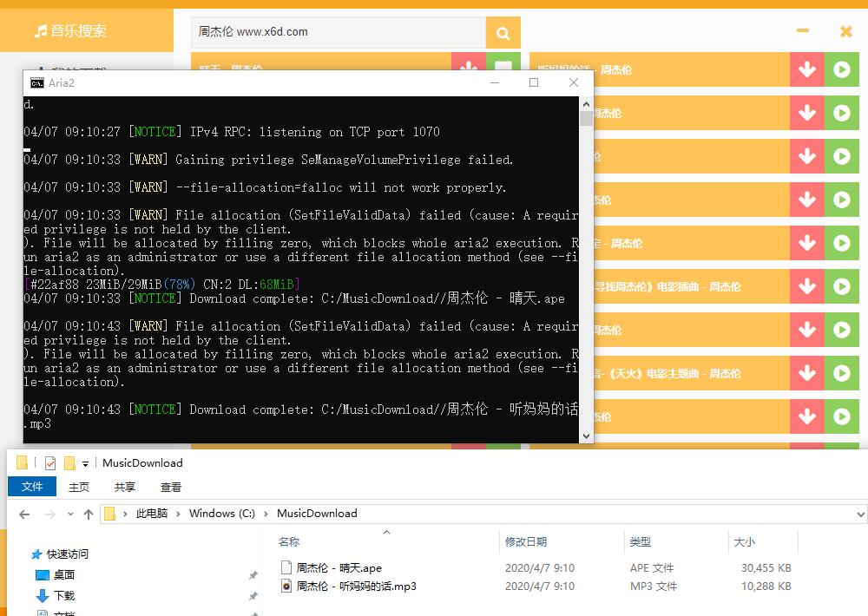Download the 寻找周杰伦 电影插曲 track
This screenshot has height=616, width=868.
(806, 286)
